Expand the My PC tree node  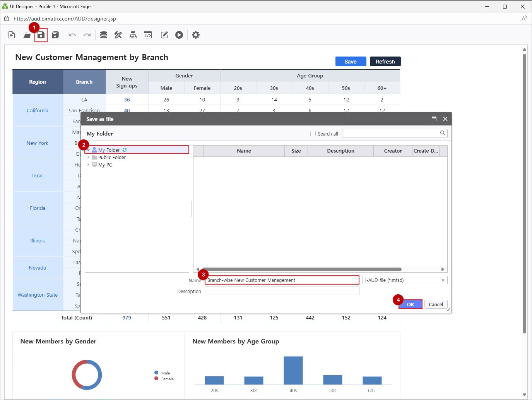[x=88, y=165]
